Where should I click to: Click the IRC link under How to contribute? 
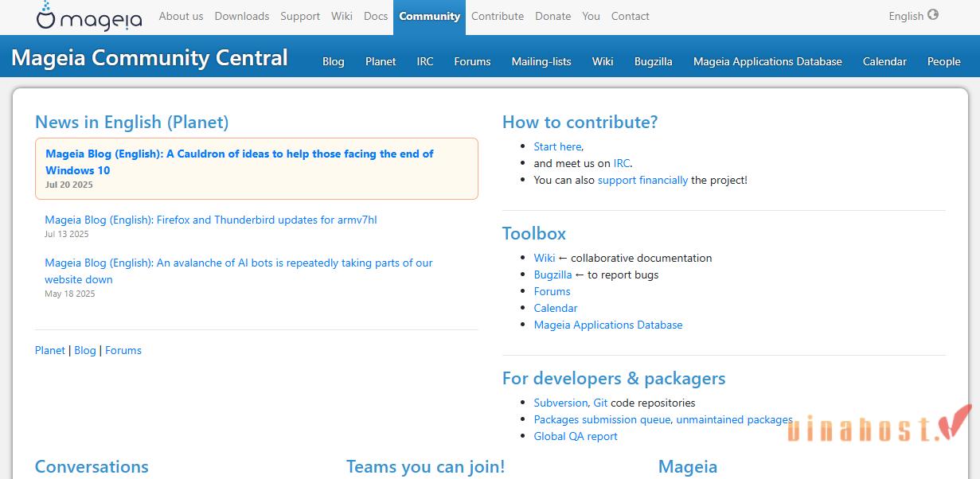622,163
